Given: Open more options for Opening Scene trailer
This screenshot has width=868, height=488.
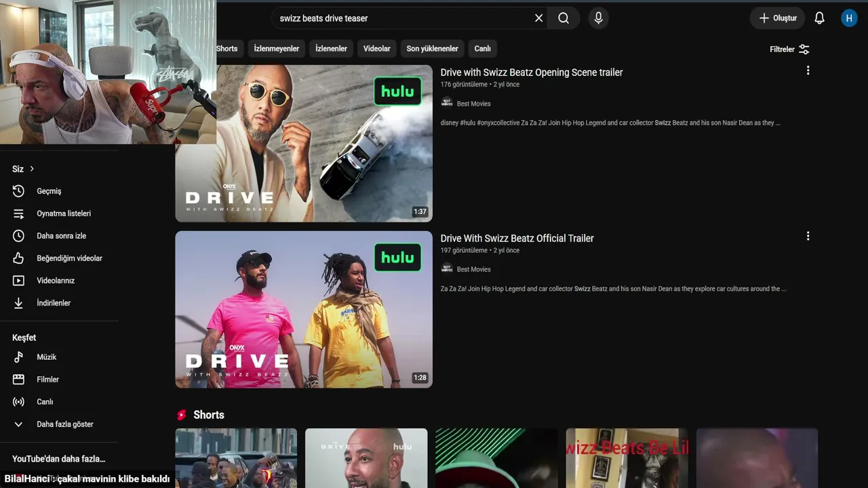Looking at the screenshot, I should (x=808, y=70).
